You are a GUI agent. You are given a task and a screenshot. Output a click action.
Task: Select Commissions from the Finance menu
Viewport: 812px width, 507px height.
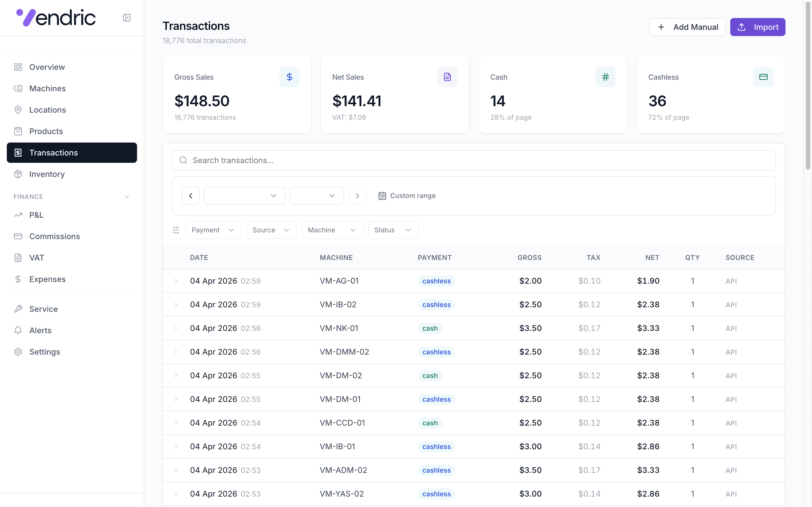point(54,236)
